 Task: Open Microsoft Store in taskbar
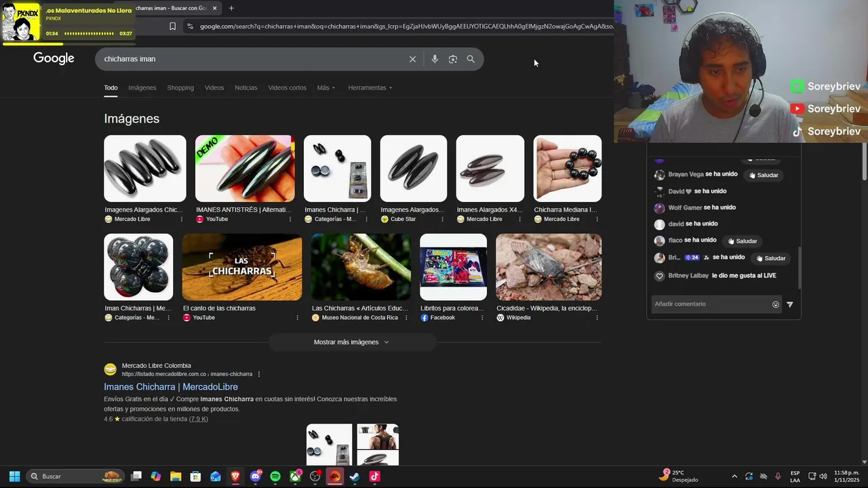[x=195, y=476]
